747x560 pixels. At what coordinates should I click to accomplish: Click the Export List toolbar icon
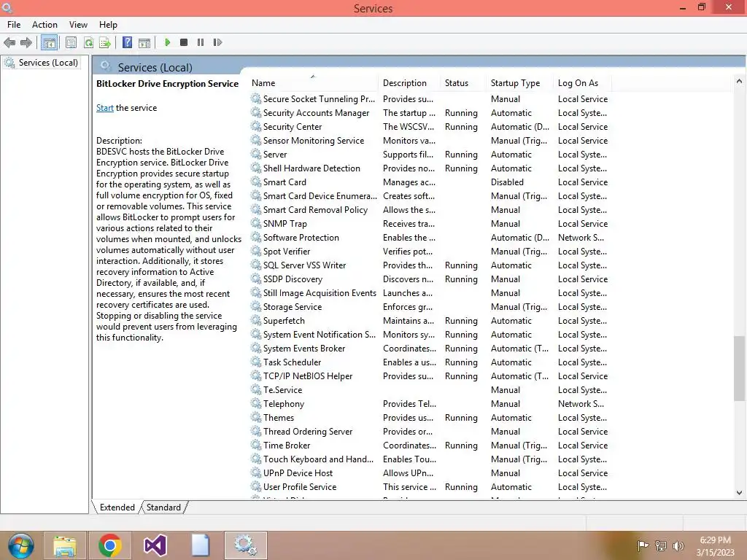(105, 43)
